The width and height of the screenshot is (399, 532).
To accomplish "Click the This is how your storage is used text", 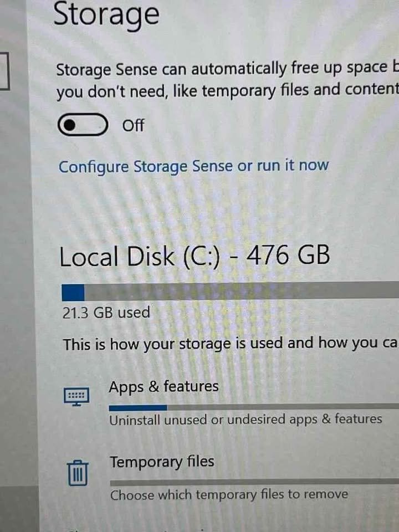I will tap(230, 344).
